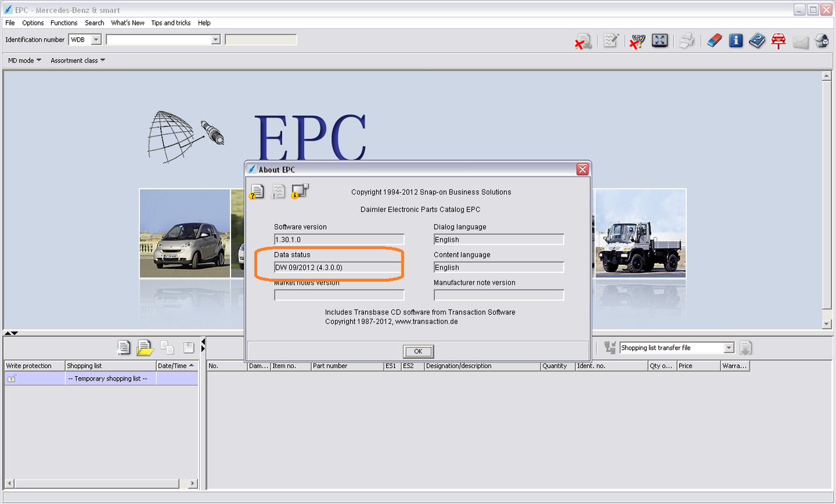This screenshot has height=504, width=836.
Task: Close the About EPC dialog with the red X
Action: (583, 170)
